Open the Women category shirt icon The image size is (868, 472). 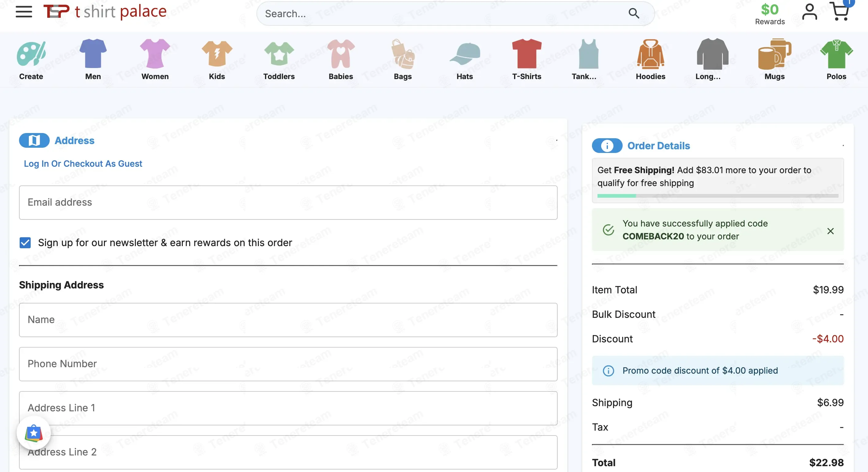tap(155, 53)
